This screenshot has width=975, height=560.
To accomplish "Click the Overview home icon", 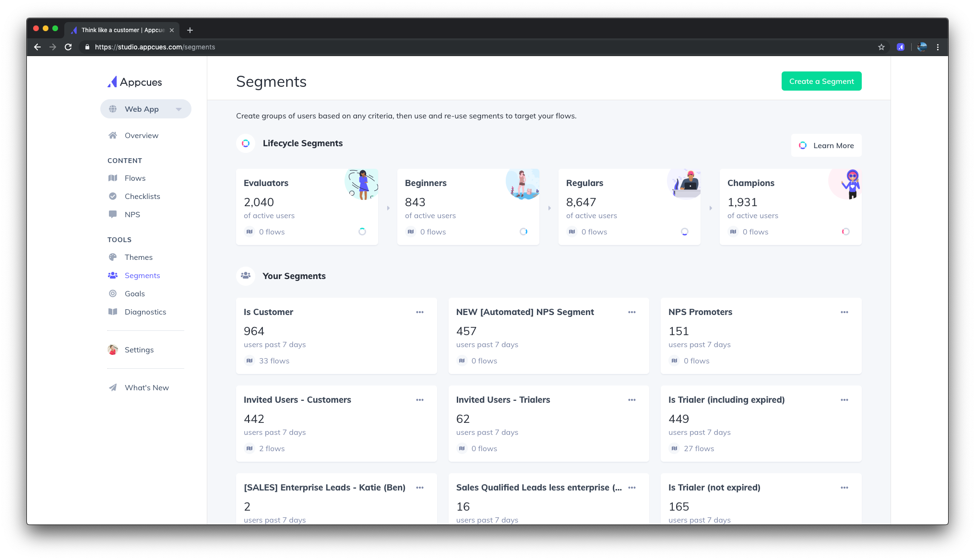I will 112,135.
